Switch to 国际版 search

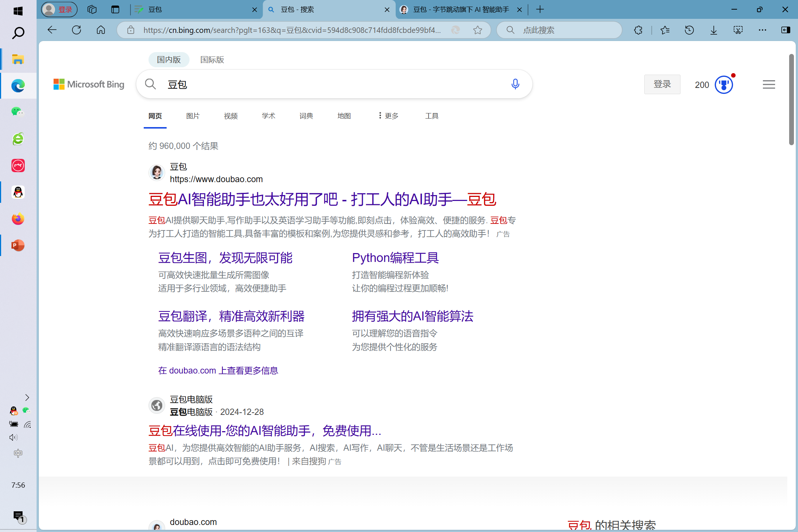tap(212, 59)
